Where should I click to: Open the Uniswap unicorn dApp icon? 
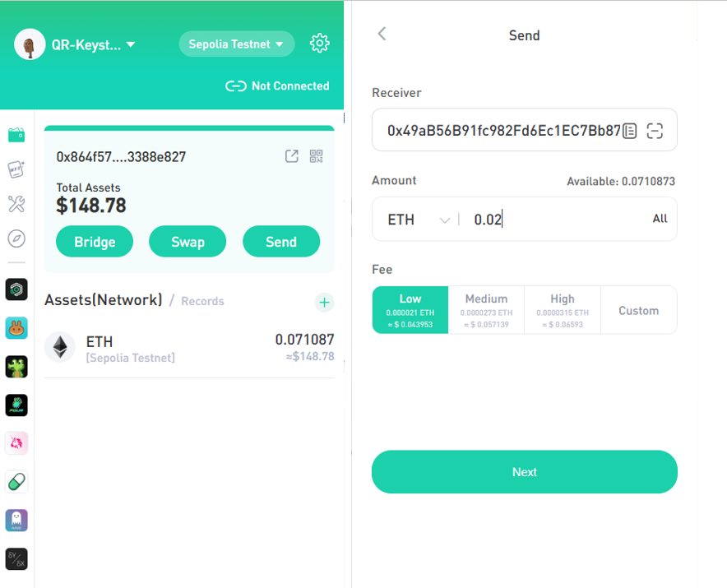coord(16,443)
